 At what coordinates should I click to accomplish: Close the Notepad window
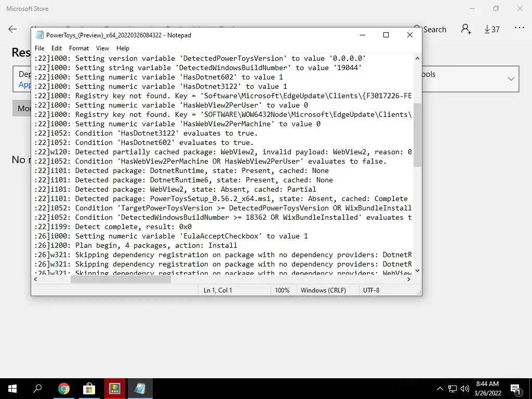(x=410, y=35)
